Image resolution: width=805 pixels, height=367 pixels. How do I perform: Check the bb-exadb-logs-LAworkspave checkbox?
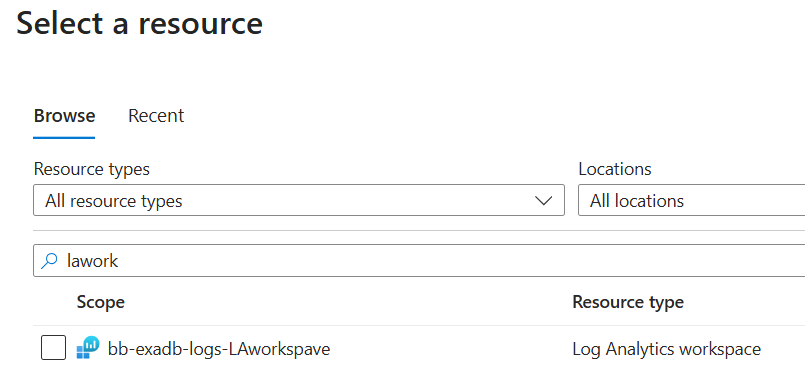click(53, 347)
